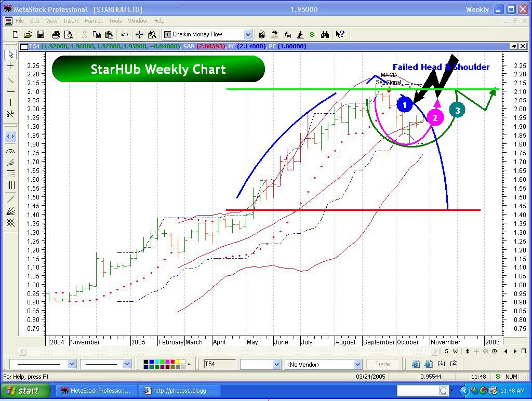
Task: Select the Gann fan tool
Action: (x=10, y=211)
